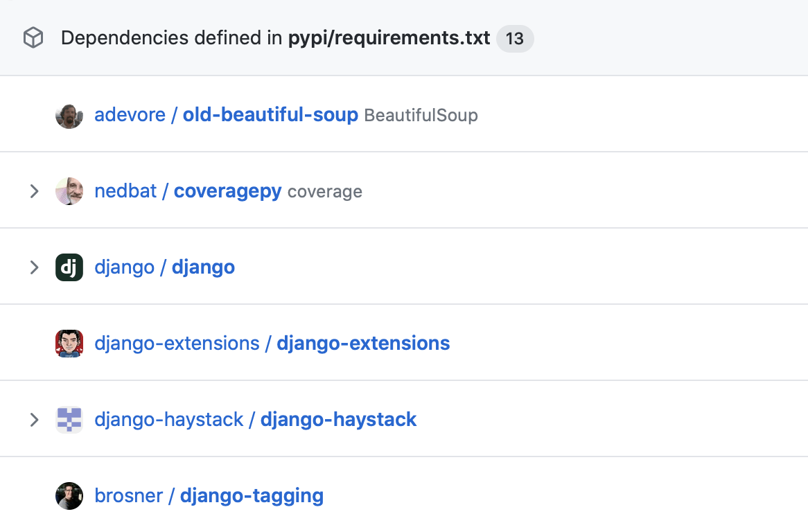Screen dimensions: 808x532
Task: Go to nedbat's user profile link
Action: click(x=125, y=191)
